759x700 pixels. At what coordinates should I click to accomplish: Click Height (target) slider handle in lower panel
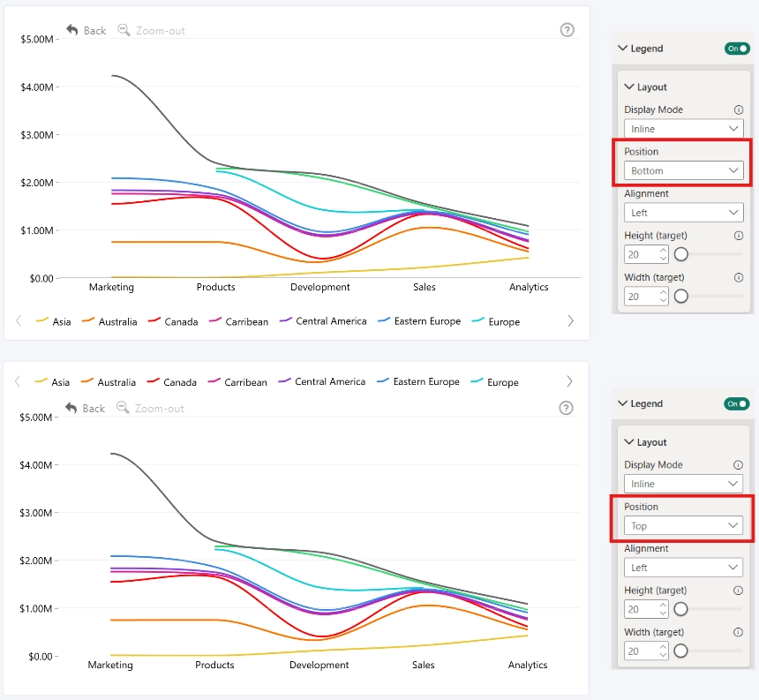(680, 609)
